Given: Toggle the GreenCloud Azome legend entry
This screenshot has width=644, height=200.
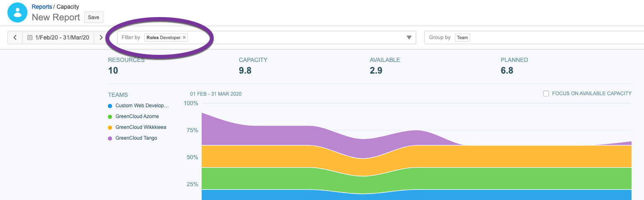Looking at the screenshot, I should tap(137, 116).
